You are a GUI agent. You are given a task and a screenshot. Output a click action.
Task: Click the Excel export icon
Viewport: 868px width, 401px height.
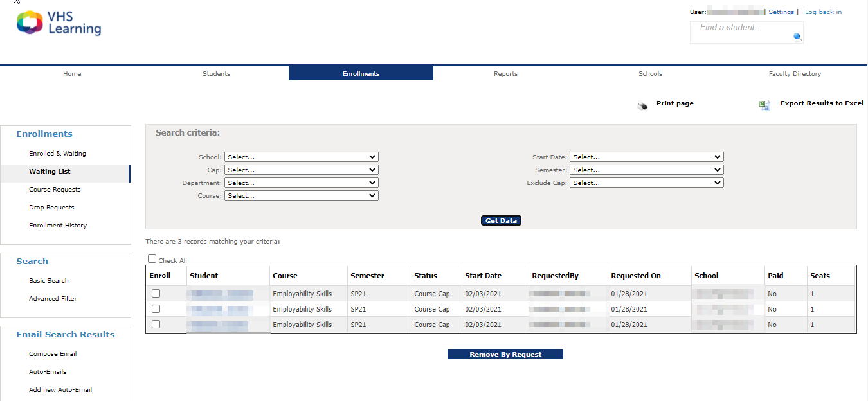pos(764,105)
